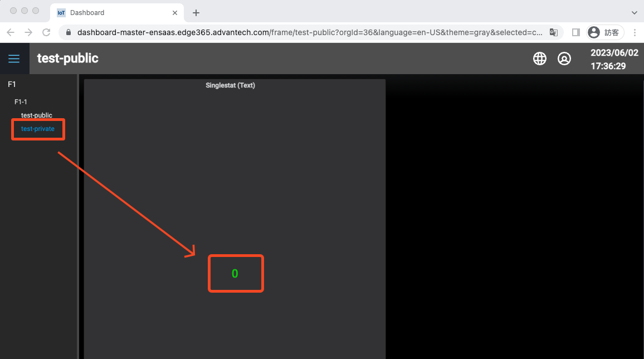Click the Google Translate icon in the address bar
The height and width of the screenshot is (359, 644).
click(x=554, y=32)
